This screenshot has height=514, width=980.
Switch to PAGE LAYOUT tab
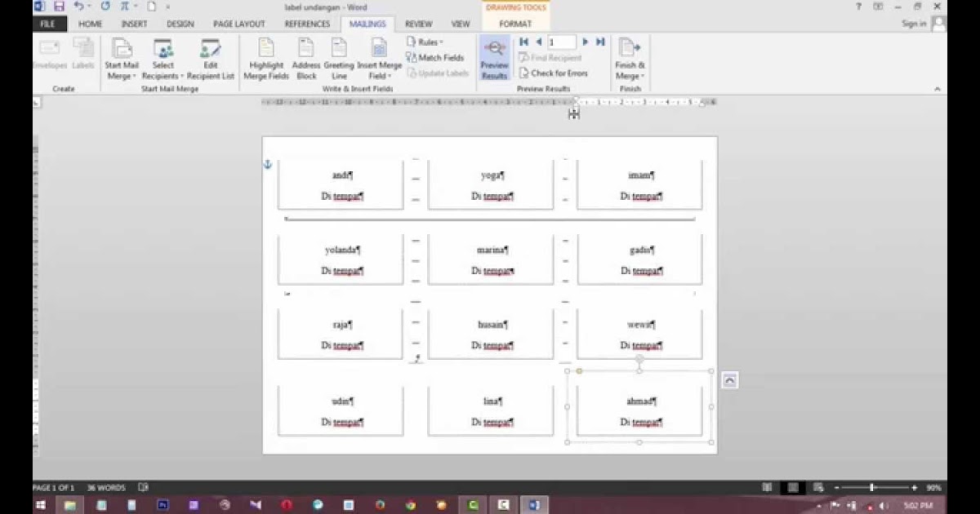click(238, 24)
